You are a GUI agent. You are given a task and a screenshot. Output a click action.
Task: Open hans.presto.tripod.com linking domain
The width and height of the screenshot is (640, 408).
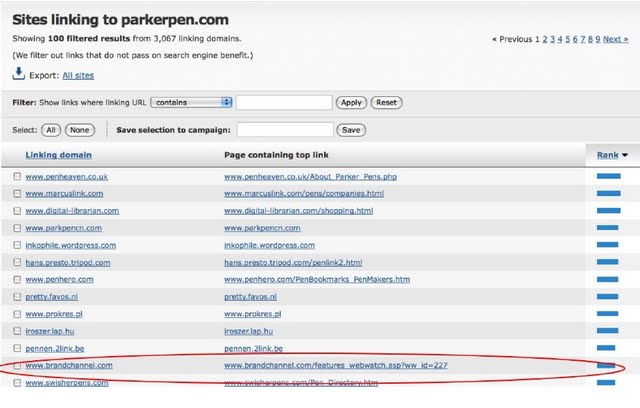[x=68, y=263]
